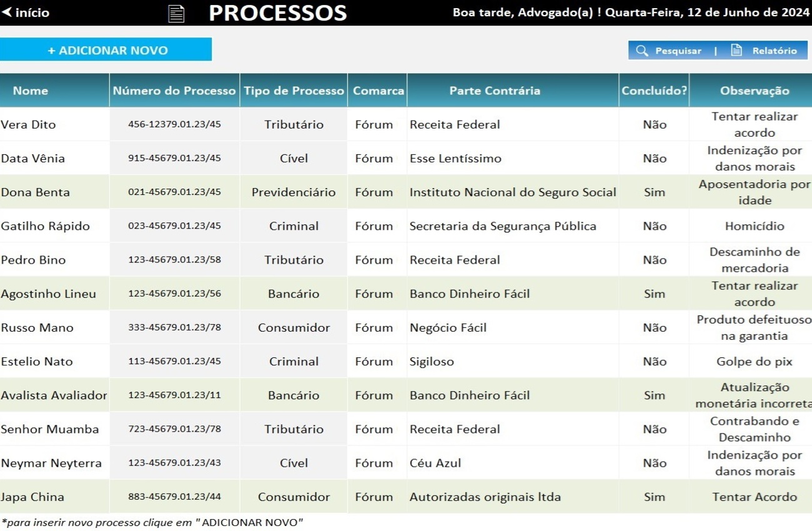Image resolution: width=812 pixels, height=531 pixels.
Task: Select the Vera Dito name cell
Action: point(28,124)
